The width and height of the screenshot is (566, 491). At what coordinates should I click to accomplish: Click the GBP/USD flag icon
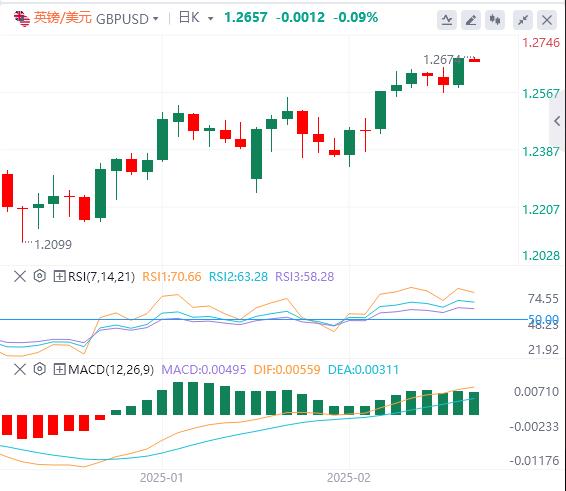coord(22,18)
